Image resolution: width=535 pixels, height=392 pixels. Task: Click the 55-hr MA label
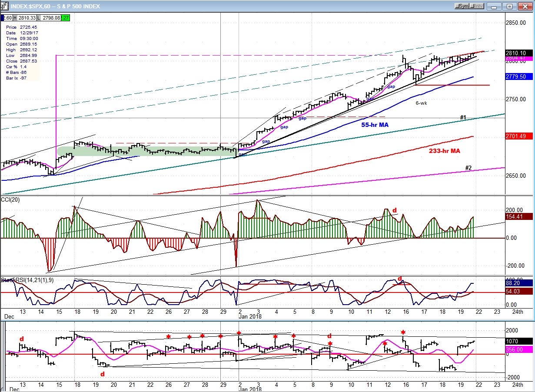point(375,125)
